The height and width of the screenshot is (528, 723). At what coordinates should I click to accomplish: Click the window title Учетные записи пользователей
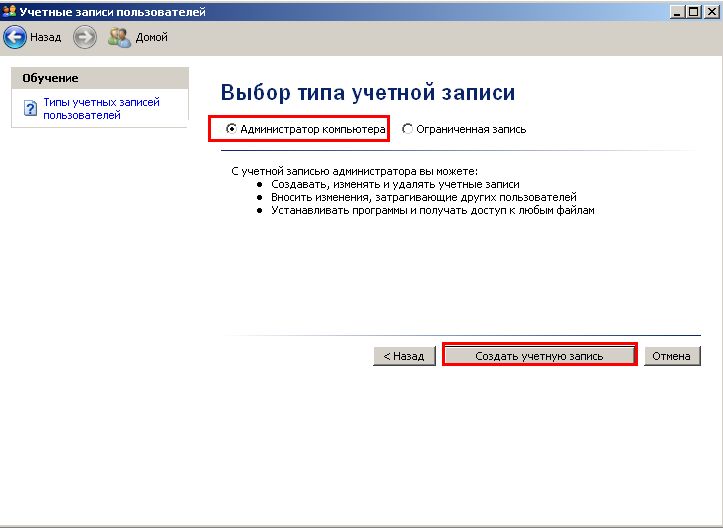click(113, 12)
